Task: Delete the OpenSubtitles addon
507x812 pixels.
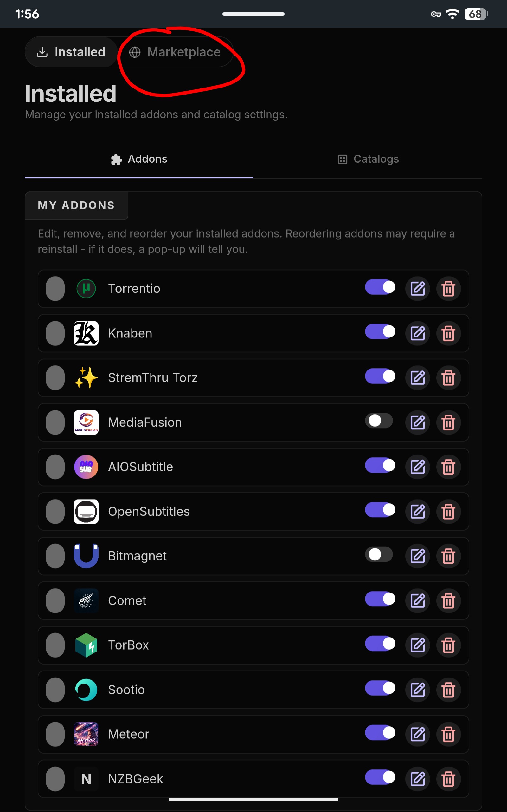Action: click(x=448, y=511)
